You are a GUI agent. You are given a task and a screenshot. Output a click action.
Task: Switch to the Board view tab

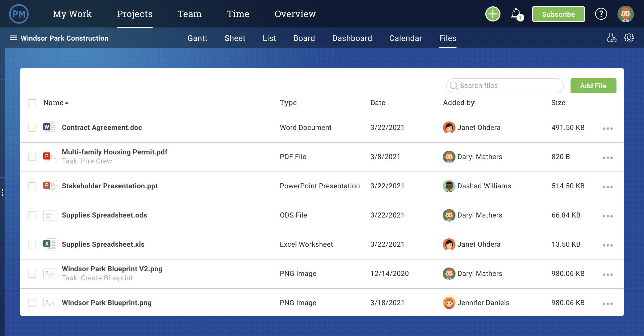pos(304,38)
